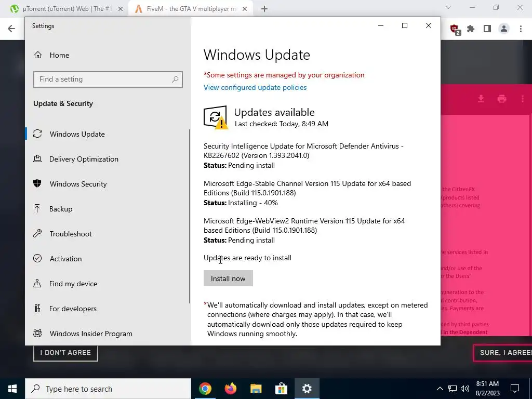Viewport: 532px width, 399px height.
Task: Toggle the browser side panel icon
Action: pyautogui.click(x=487, y=29)
